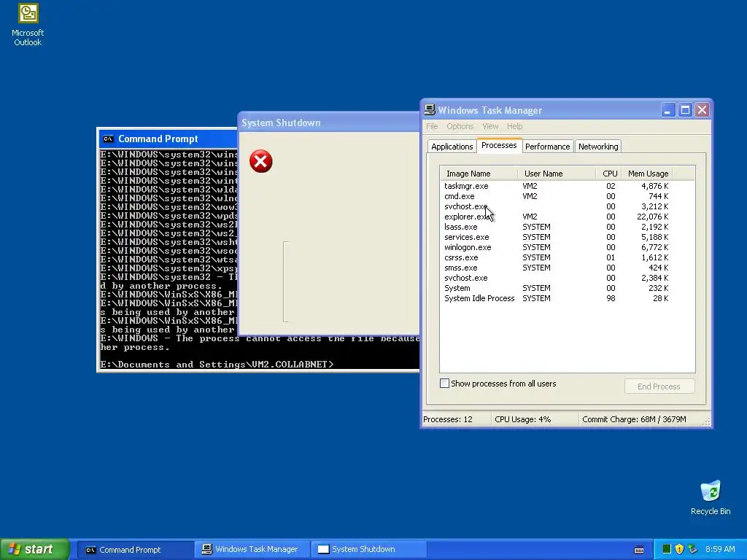Switch to Windows Task Manager taskbar button
Viewport: 747px width, 560px height.
pos(252,550)
